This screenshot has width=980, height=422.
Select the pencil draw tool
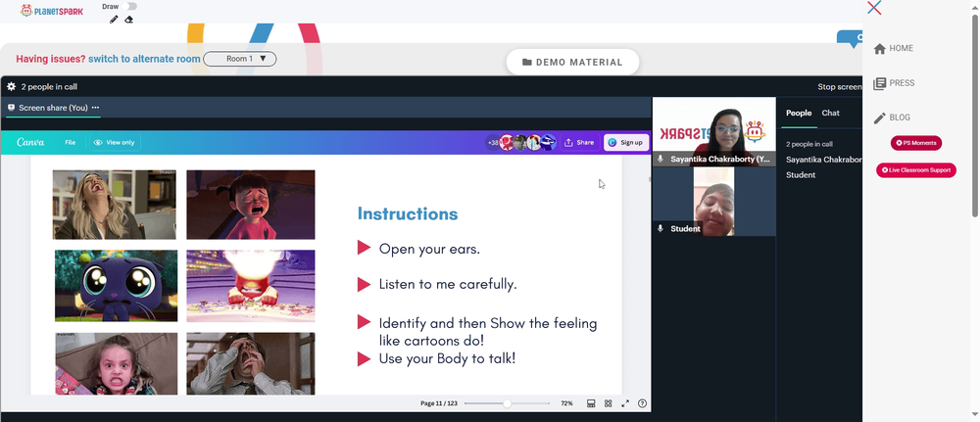coord(114,20)
